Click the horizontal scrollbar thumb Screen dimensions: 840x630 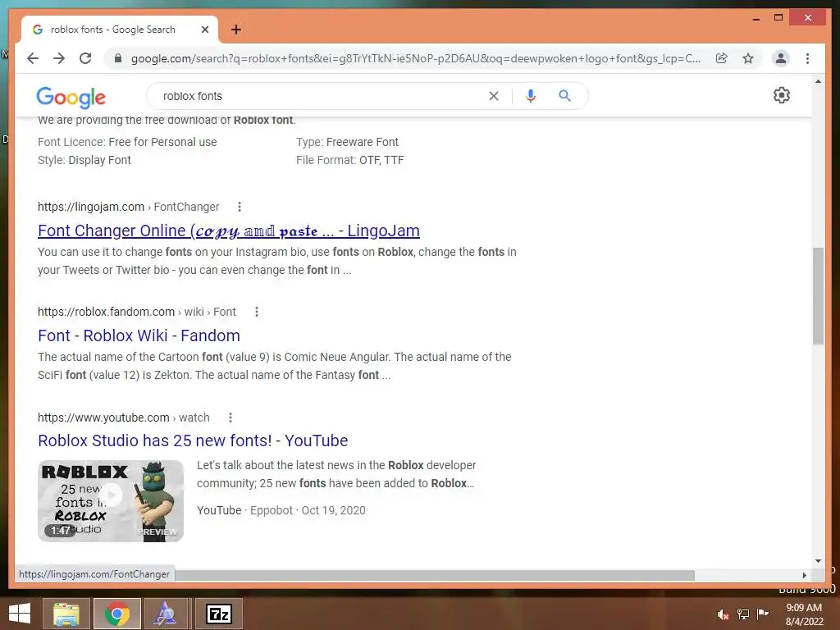[435, 575]
